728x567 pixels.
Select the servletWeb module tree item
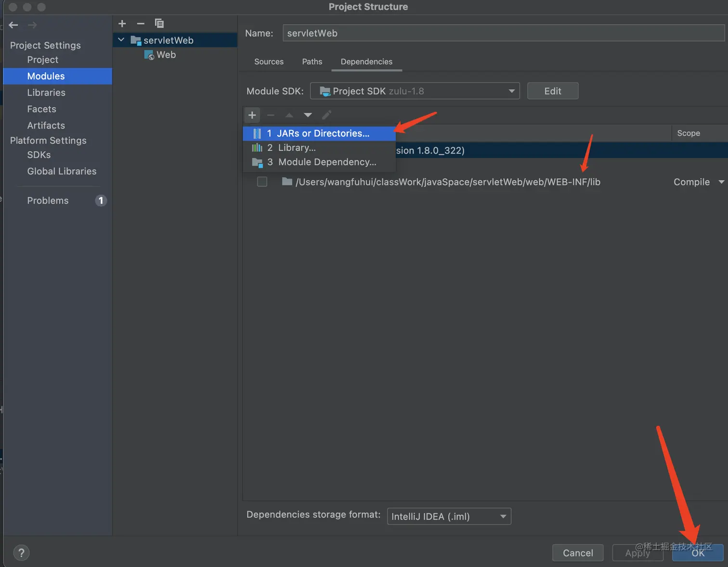point(175,40)
